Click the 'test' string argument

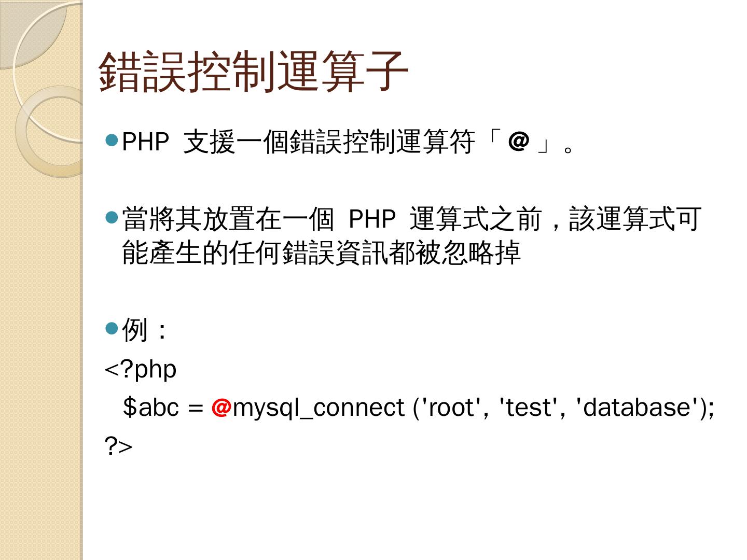[x=528, y=407]
